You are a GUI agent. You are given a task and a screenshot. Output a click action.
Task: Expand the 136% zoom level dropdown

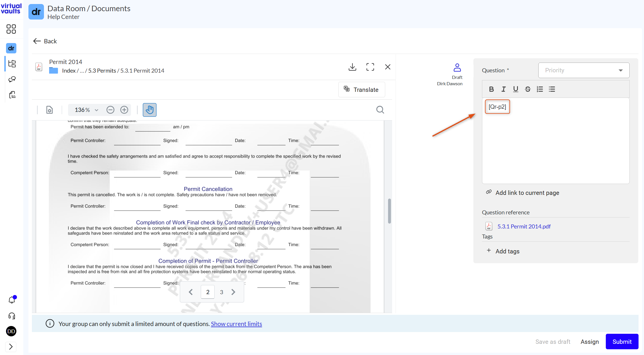pos(86,110)
